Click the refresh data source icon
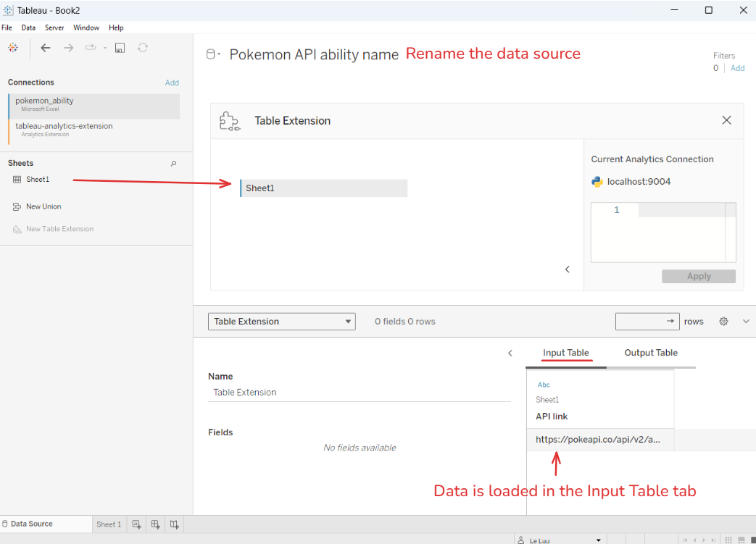 (x=143, y=48)
